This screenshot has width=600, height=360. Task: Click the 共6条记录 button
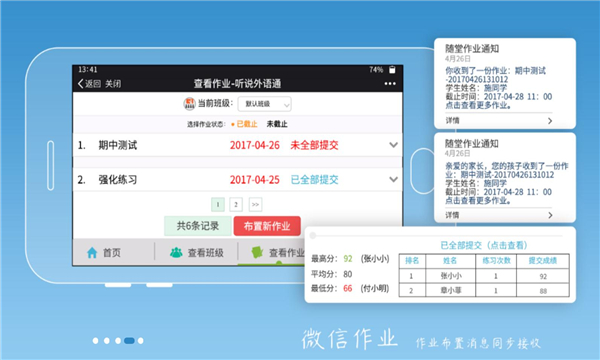(198, 226)
